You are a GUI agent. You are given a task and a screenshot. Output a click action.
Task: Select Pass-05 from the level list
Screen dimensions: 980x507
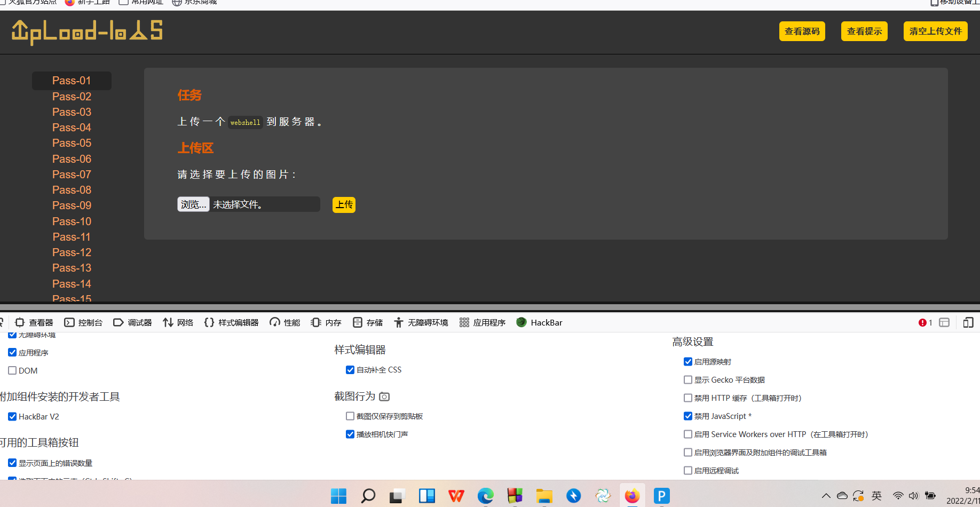coord(72,143)
